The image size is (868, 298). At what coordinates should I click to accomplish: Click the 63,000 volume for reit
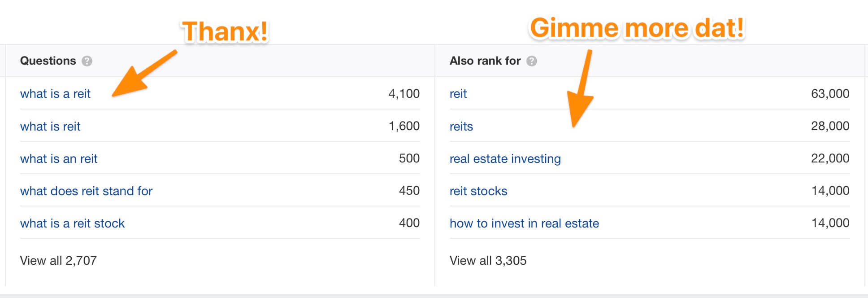(x=830, y=94)
